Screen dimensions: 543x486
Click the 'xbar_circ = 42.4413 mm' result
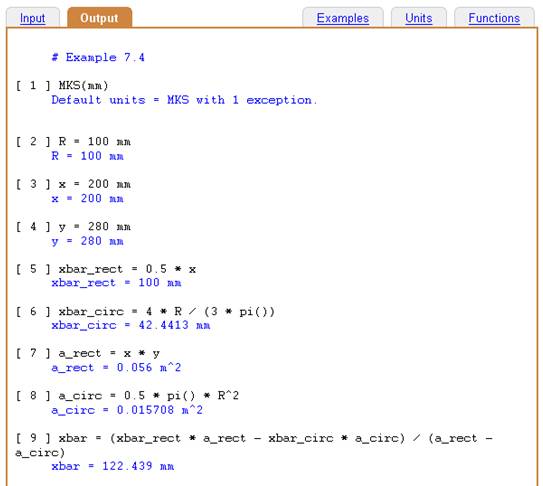pos(131,325)
